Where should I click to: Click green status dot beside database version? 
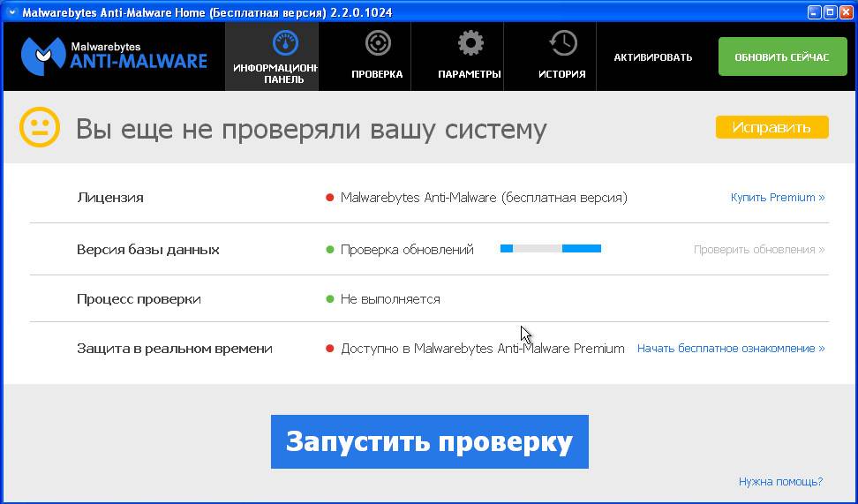(x=330, y=250)
